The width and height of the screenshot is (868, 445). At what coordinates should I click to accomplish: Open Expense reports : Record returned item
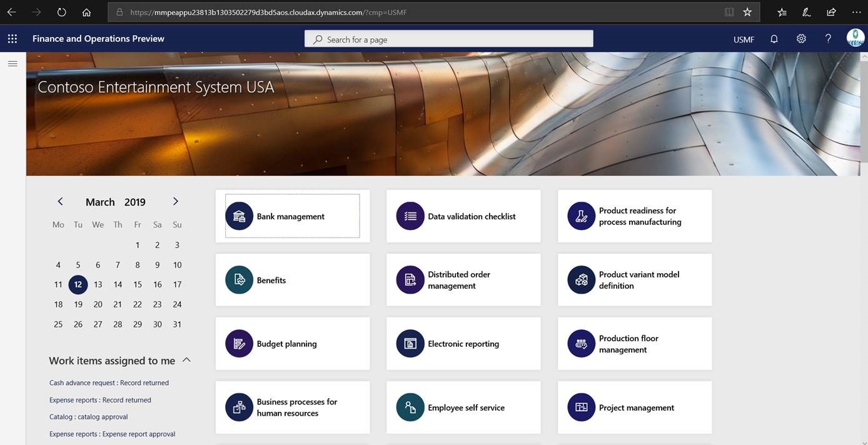pos(100,400)
